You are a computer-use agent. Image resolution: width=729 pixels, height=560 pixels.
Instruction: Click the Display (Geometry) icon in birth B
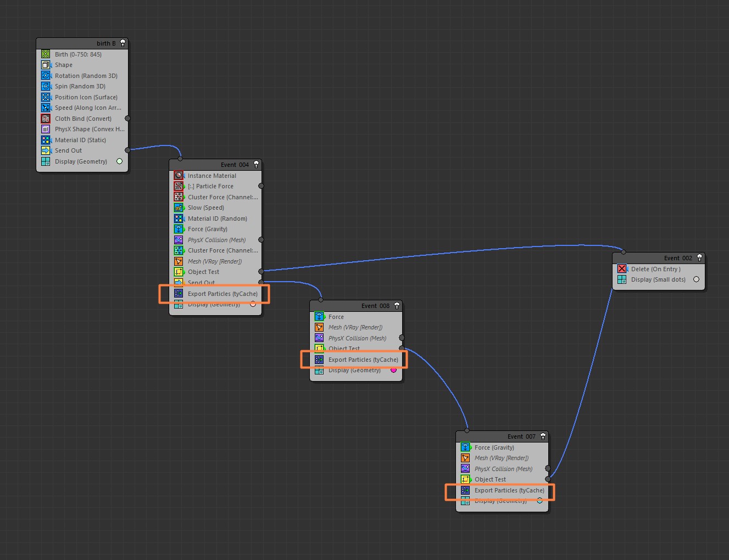pos(46,161)
